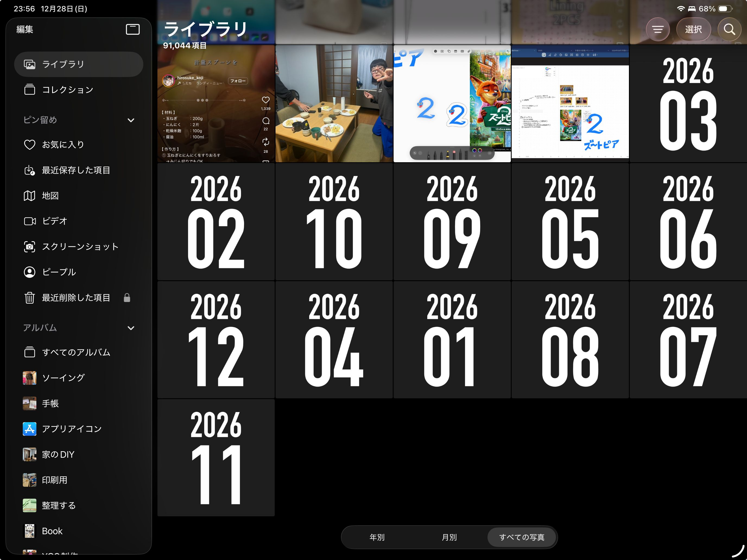Viewport: 747px width, 560px height.
Task: Collapse the アルバム albums section
Action: click(131, 328)
